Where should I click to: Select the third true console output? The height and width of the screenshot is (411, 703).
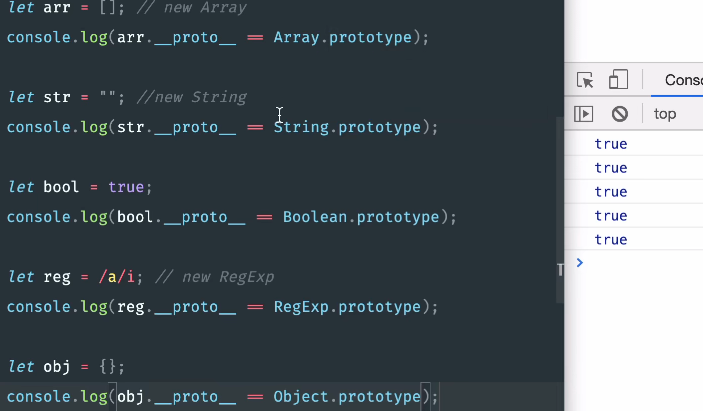pyautogui.click(x=611, y=192)
